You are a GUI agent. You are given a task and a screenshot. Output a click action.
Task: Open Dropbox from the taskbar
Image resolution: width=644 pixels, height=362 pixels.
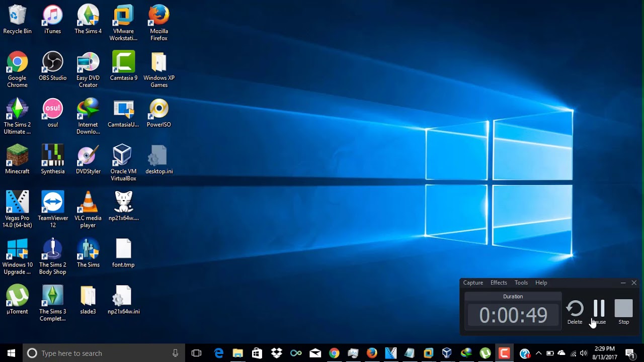point(276,353)
